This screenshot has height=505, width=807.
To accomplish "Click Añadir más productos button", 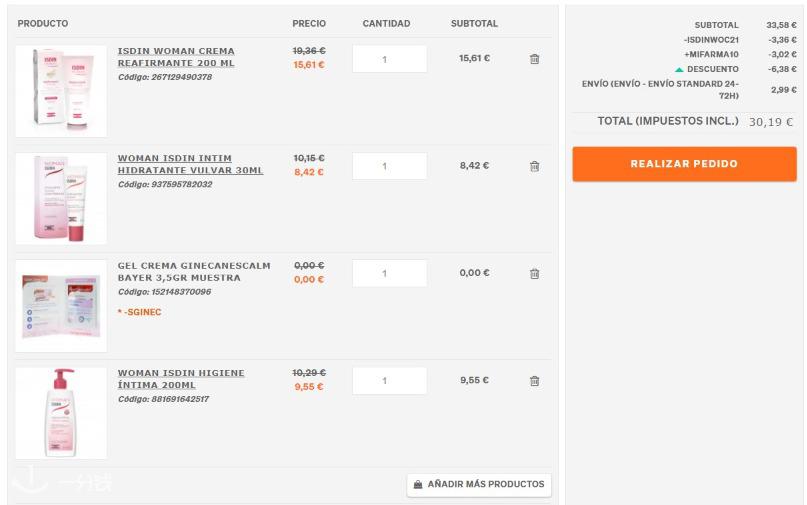I will click(x=479, y=484).
